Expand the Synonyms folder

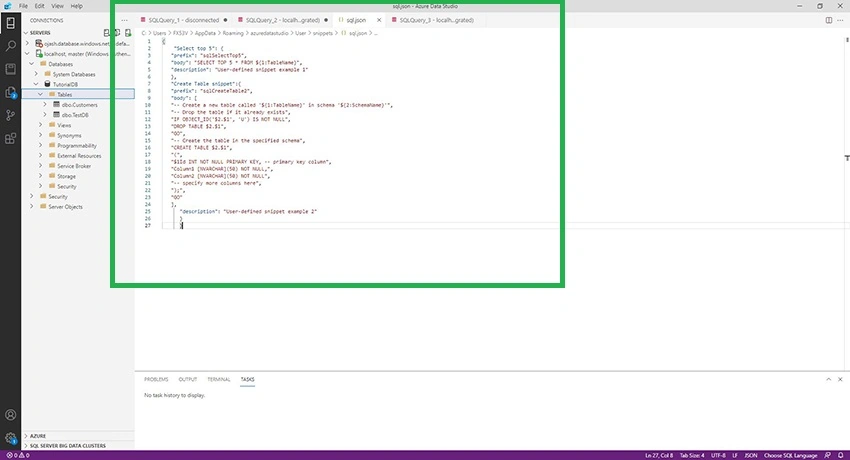coord(41,135)
